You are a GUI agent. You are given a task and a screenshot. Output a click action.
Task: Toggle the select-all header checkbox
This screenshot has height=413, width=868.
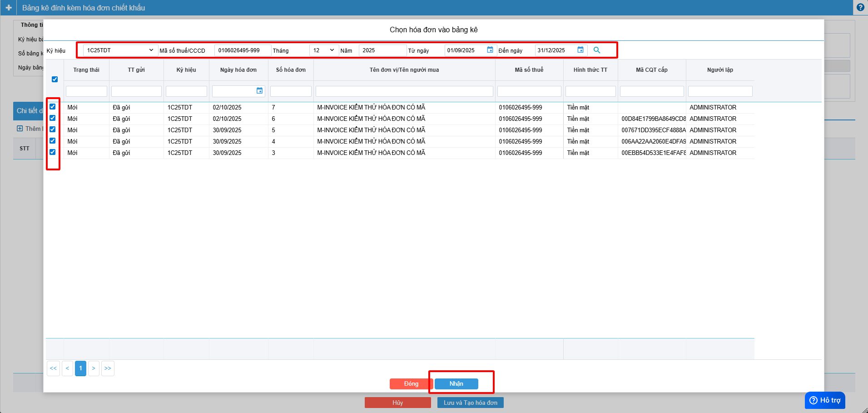tap(55, 80)
